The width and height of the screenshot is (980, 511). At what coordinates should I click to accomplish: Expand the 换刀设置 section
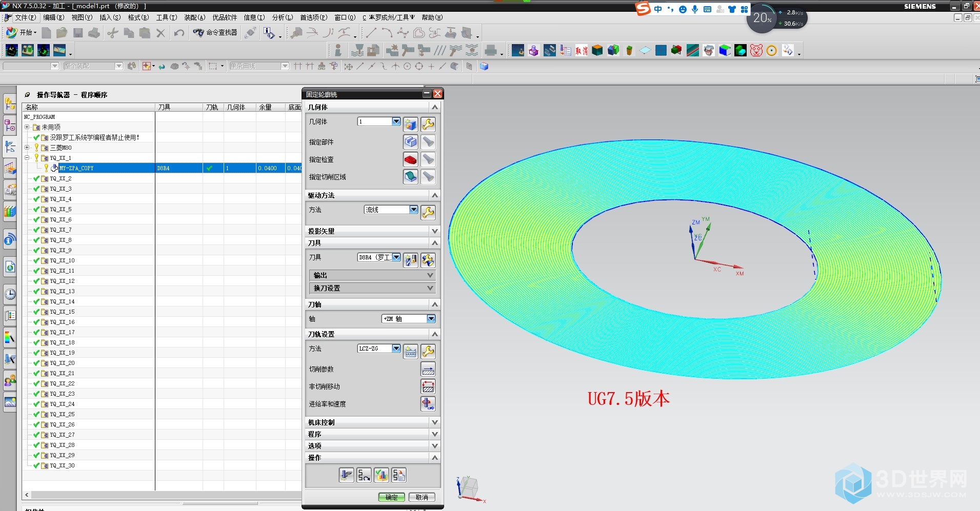(x=373, y=288)
